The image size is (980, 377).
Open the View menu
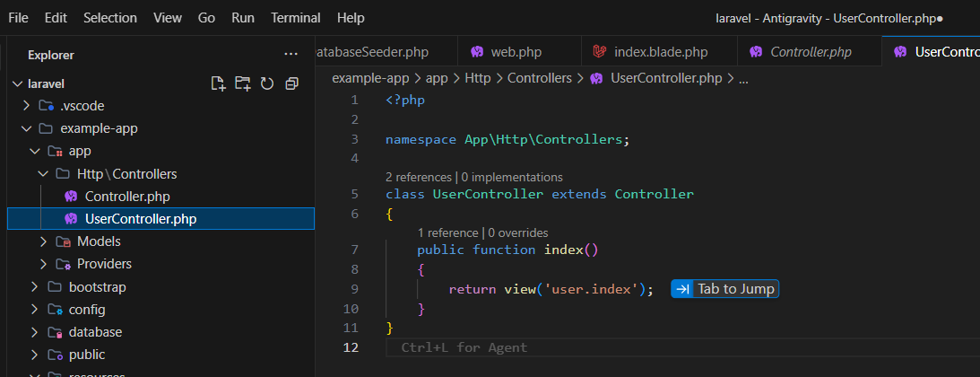pyautogui.click(x=167, y=18)
